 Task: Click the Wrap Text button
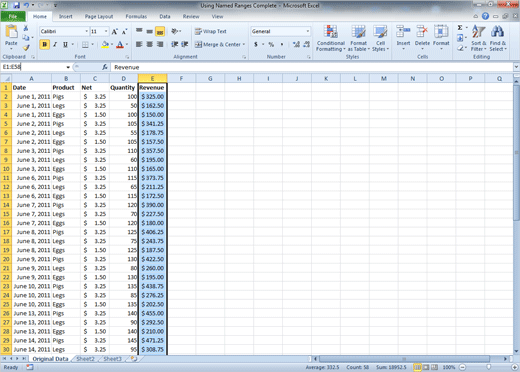coord(211,31)
